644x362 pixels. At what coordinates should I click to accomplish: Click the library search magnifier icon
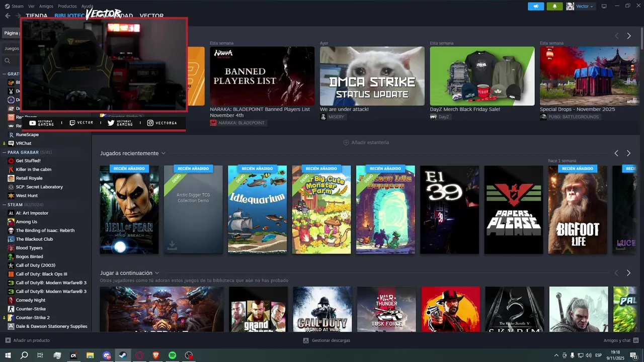[8, 60]
